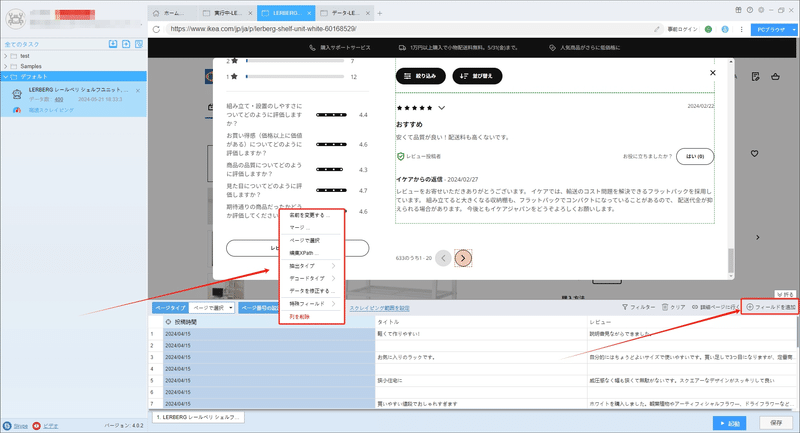Click フィールドを追加 add field button
Screen dimensions: 800x433
pos(770,307)
